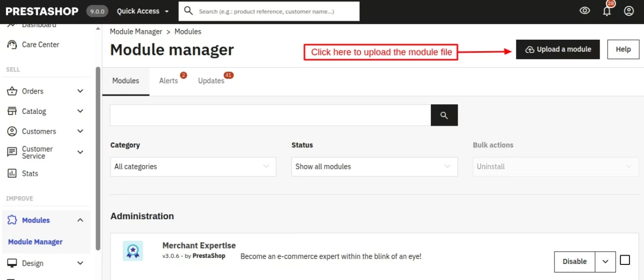Click the Upload a module button

point(558,49)
